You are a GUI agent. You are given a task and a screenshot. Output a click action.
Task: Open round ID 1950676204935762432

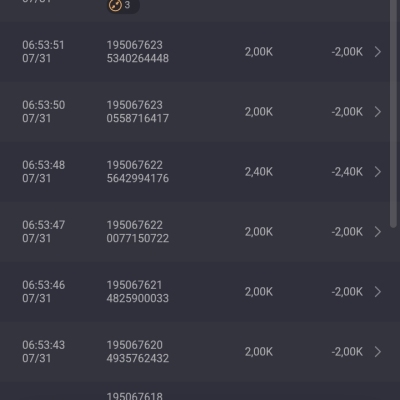(x=138, y=352)
